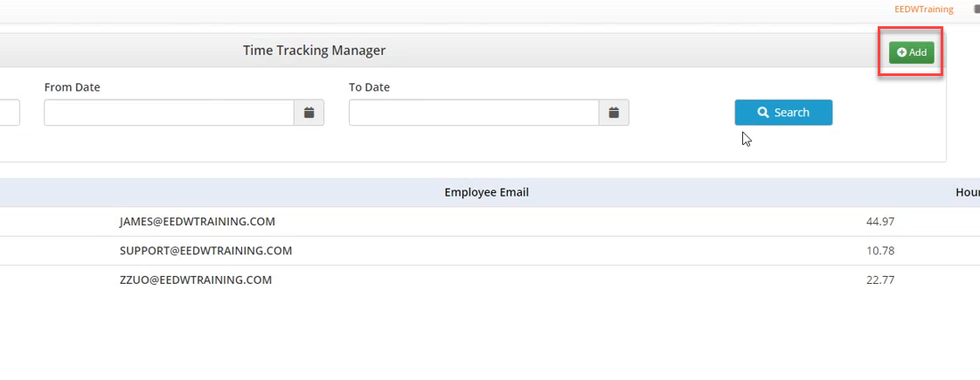Click the partially visible leftmost filter field
This screenshot has width=980, height=380.
9,113
